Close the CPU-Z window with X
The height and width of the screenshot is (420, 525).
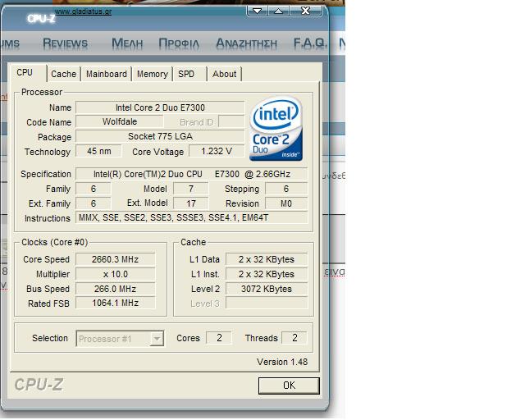click(305, 11)
